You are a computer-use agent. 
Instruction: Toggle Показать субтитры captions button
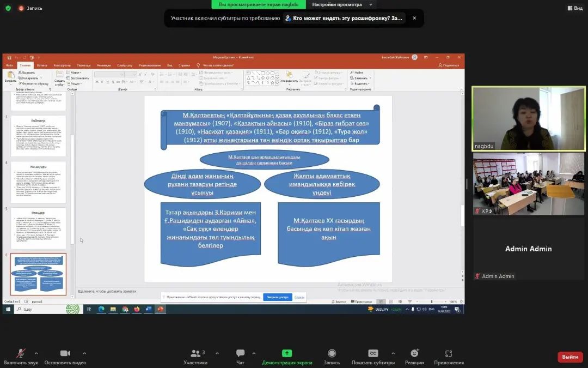coord(373,357)
